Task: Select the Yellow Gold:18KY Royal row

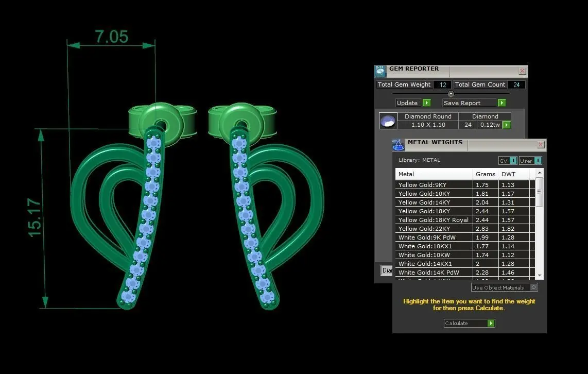Action: pyautogui.click(x=465, y=220)
